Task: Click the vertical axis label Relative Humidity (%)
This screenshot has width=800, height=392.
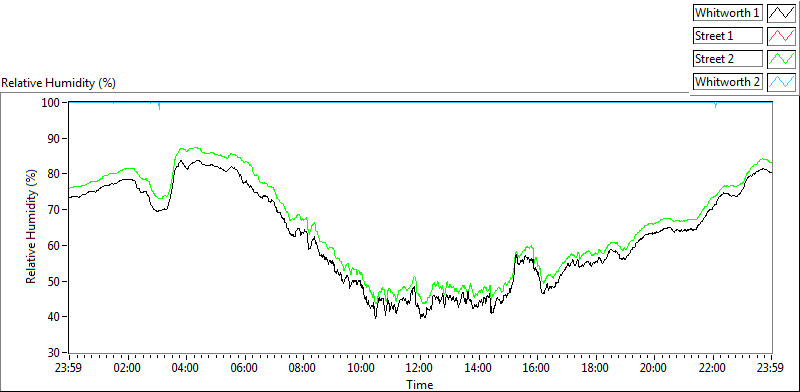Action: tap(32, 228)
